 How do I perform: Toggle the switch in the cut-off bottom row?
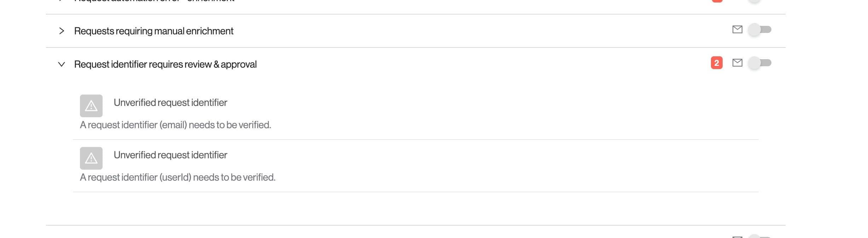(759, 237)
